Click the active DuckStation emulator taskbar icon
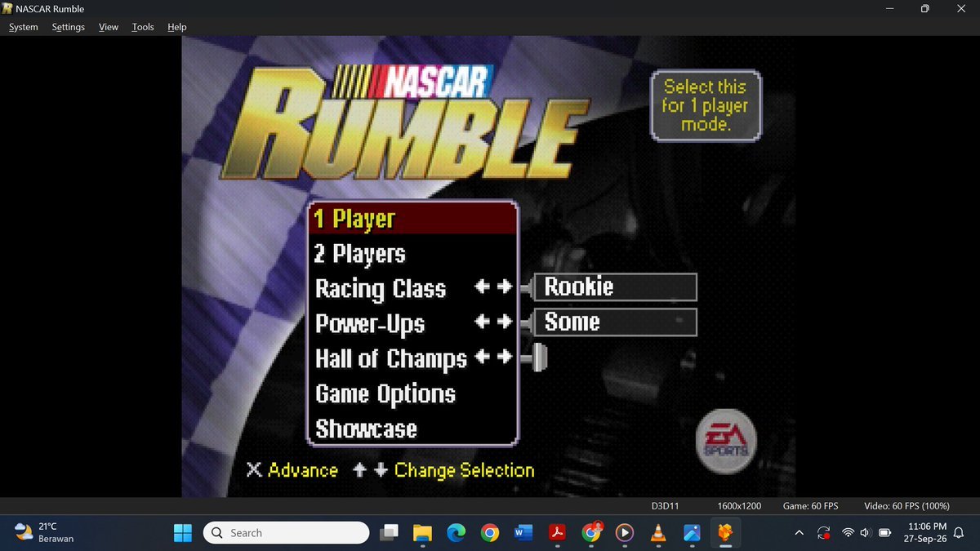This screenshot has width=980, height=551. click(724, 533)
